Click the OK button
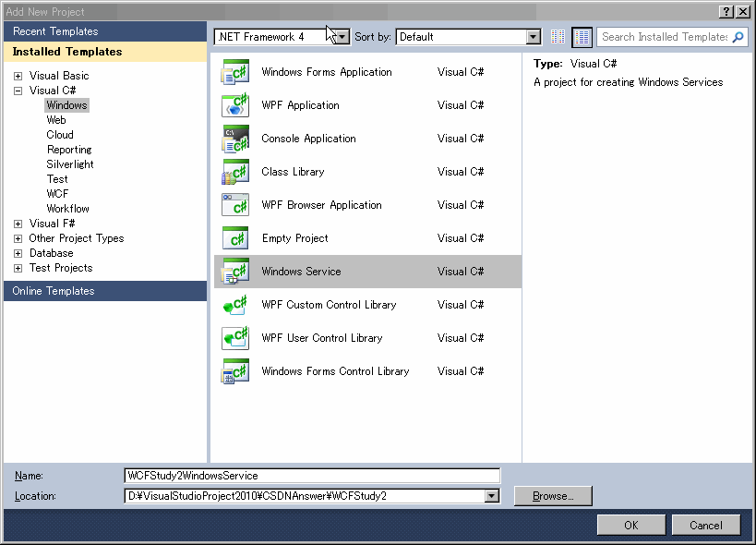Screen dimensions: 756x545 (631, 526)
